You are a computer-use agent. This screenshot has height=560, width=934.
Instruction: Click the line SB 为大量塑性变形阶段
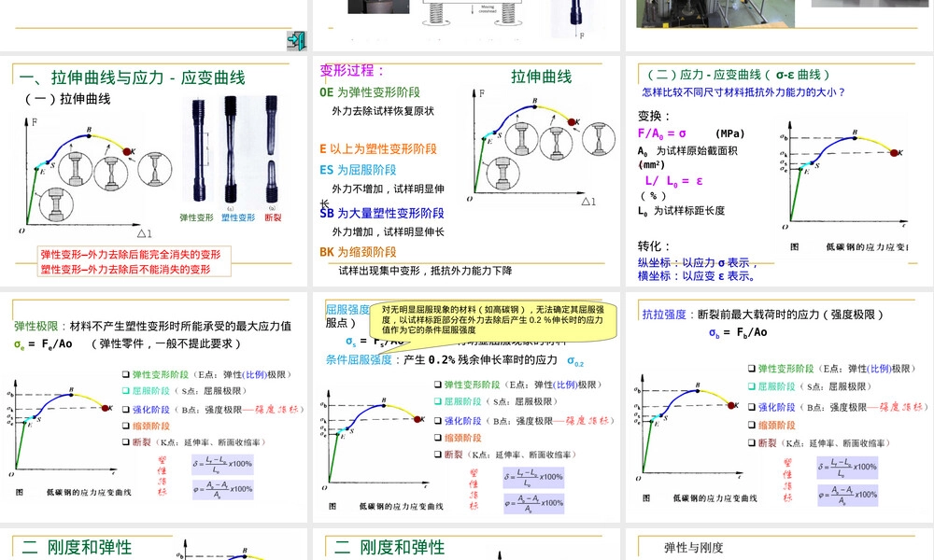pyautogui.click(x=382, y=213)
